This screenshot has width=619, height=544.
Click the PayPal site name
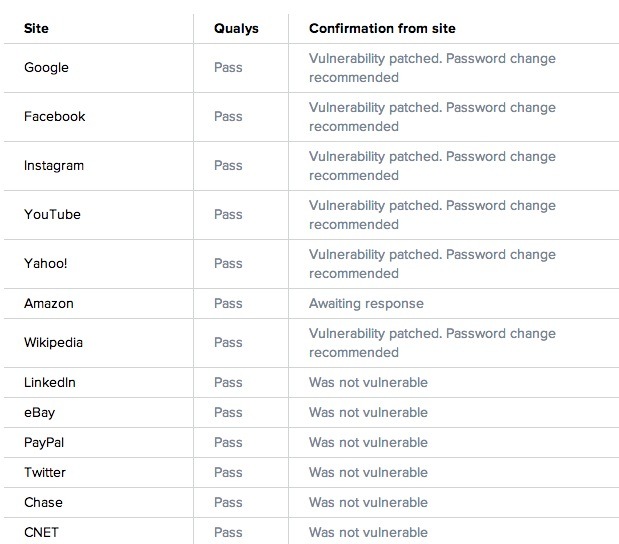[45, 442]
